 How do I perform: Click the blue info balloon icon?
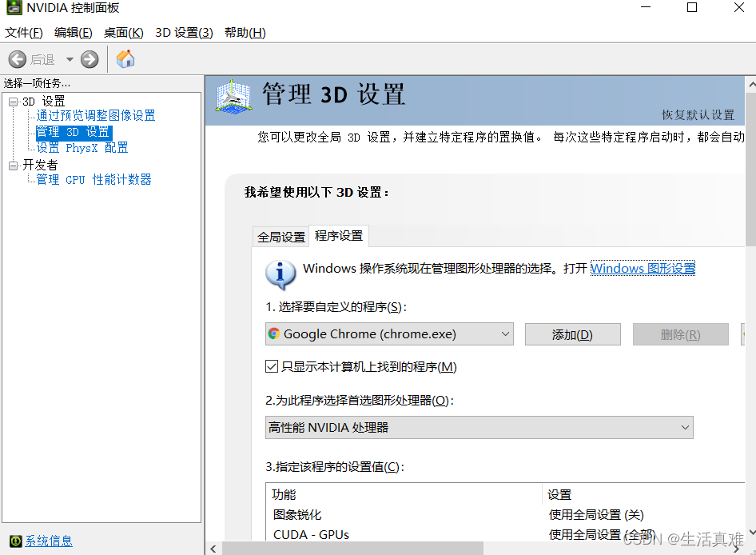coord(281,274)
